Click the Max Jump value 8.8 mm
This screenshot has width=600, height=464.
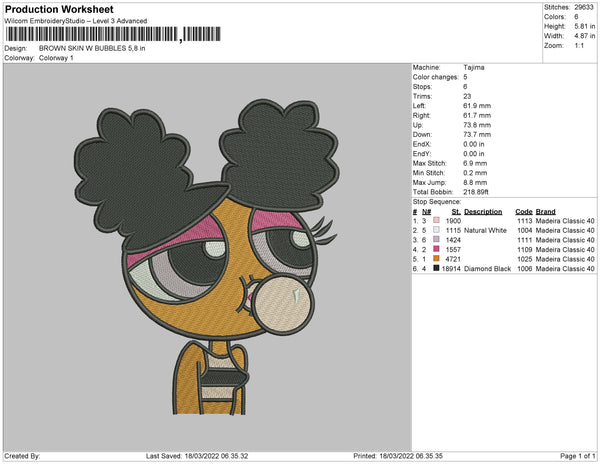(x=475, y=182)
